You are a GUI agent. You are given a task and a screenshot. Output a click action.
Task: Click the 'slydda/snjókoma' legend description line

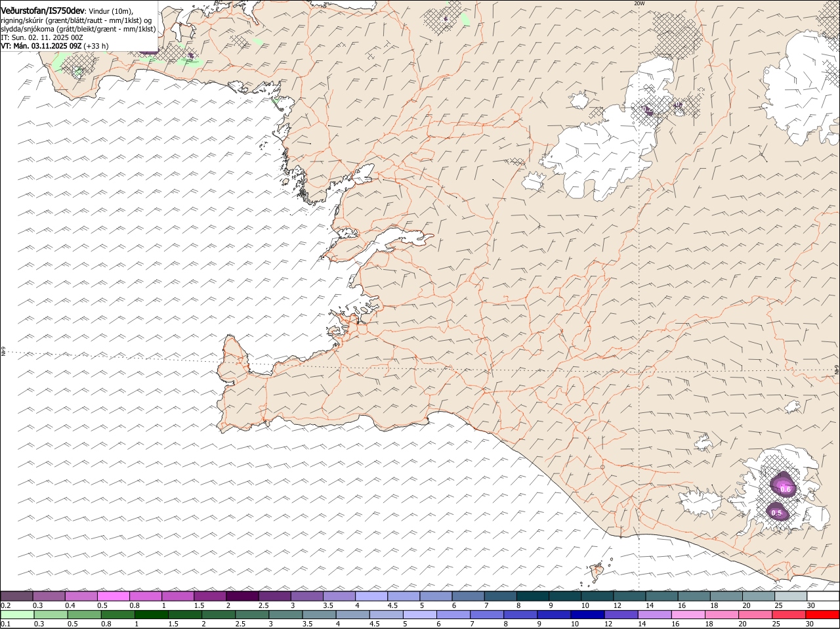tap(79, 29)
